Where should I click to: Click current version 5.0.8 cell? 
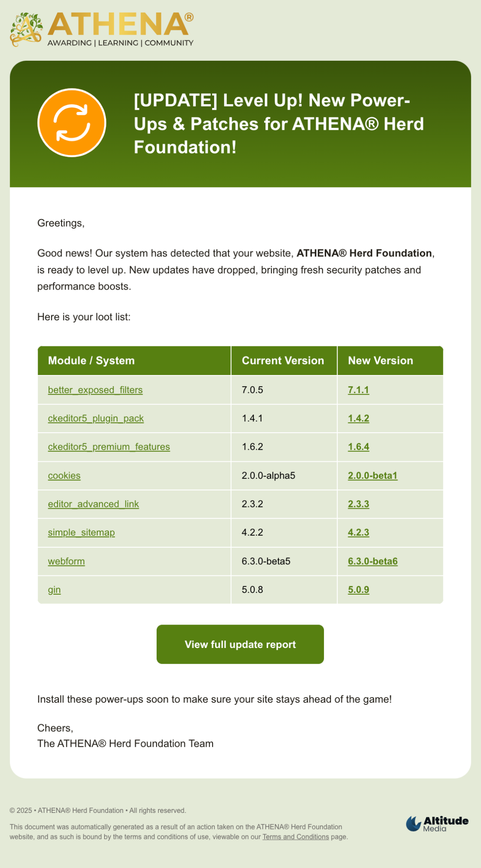pyautogui.click(x=284, y=590)
